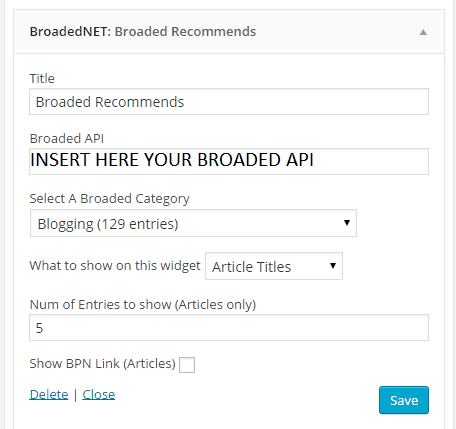Click the Title field label

coord(42,79)
